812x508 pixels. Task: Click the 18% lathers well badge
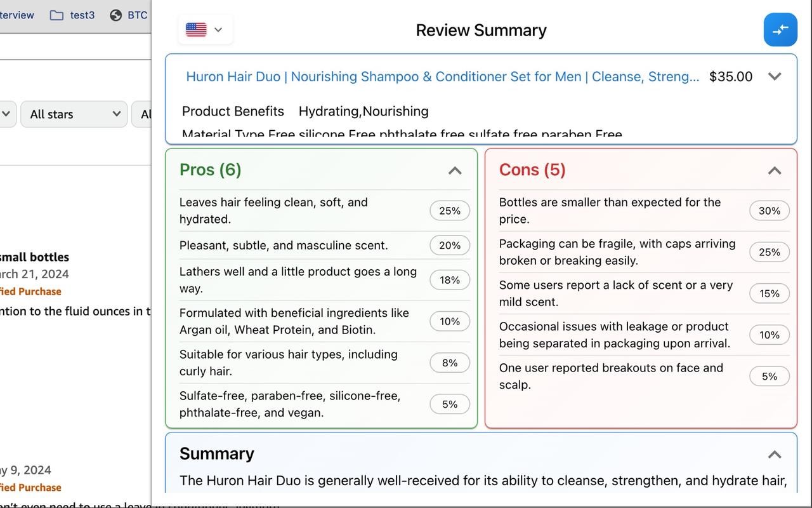click(x=449, y=280)
